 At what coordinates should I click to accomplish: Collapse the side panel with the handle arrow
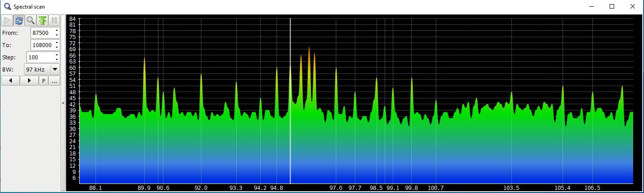coord(63,103)
